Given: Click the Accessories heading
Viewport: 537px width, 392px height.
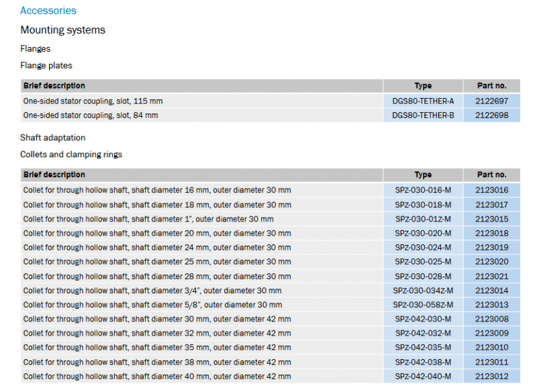Looking at the screenshot, I should click(48, 11).
